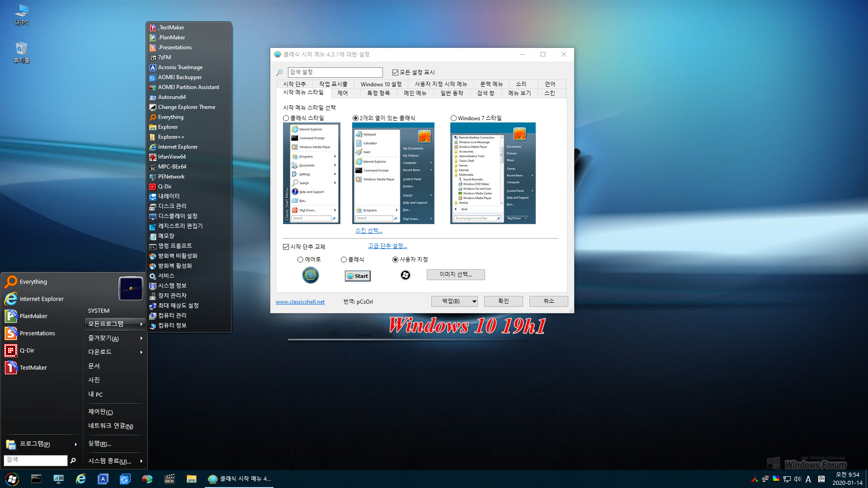Image resolution: width=868 pixels, height=488 pixels.
Task: Click start menu 검색 input box
Action: [x=35, y=460]
